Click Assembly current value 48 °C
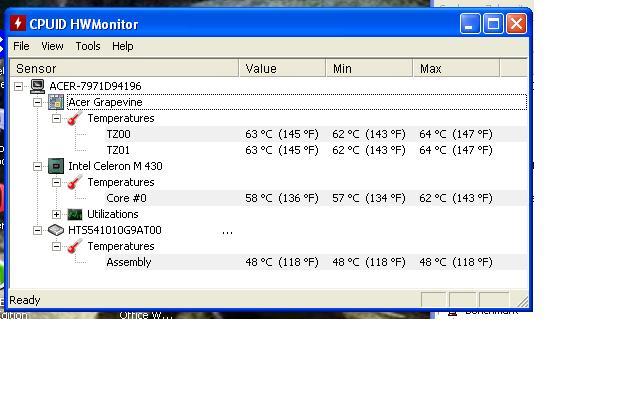Screen dimensions: 640x400 282,262
